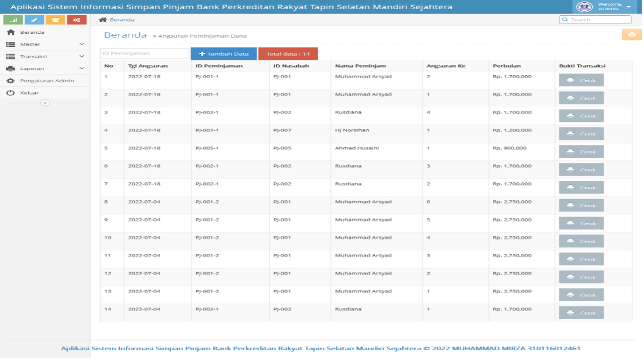Print receipt for row 1 Muhammad Arsyad
This screenshot has width=644, height=360.
pos(581,80)
